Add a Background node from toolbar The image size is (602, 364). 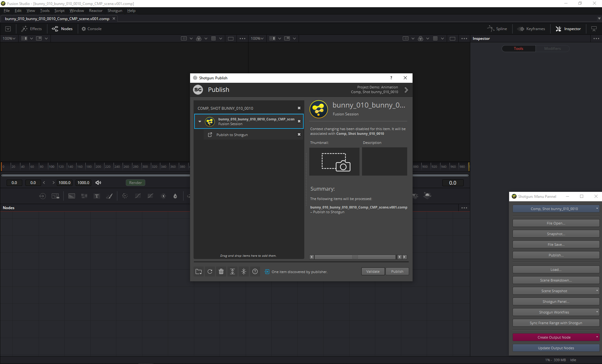pyautogui.click(x=72, y=196)
